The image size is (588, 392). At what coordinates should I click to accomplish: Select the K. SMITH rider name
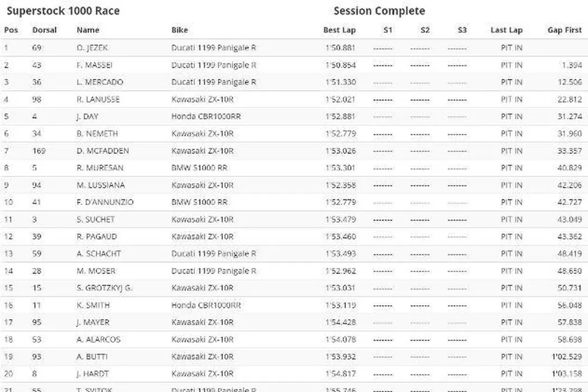pos(93,305)
